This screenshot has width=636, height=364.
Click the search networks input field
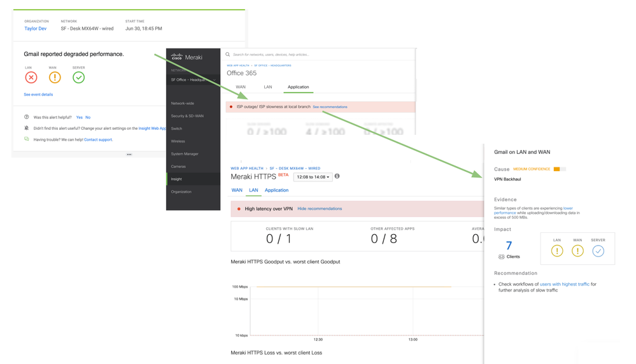pyautogui.click(x=318, y=55)
